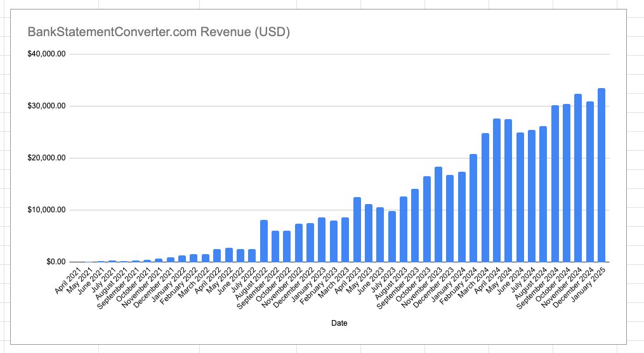Click the June 2023 revenue bar

coord(380,234)
